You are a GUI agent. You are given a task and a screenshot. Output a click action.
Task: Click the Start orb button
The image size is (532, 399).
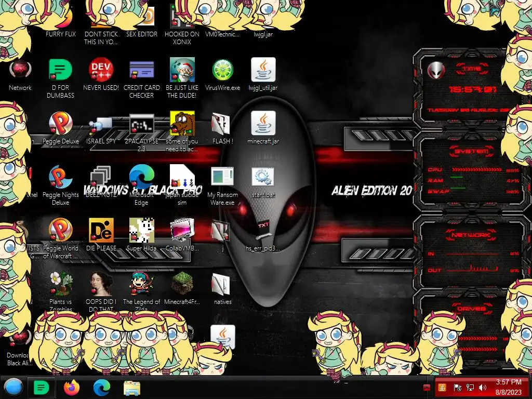point(14,387)
